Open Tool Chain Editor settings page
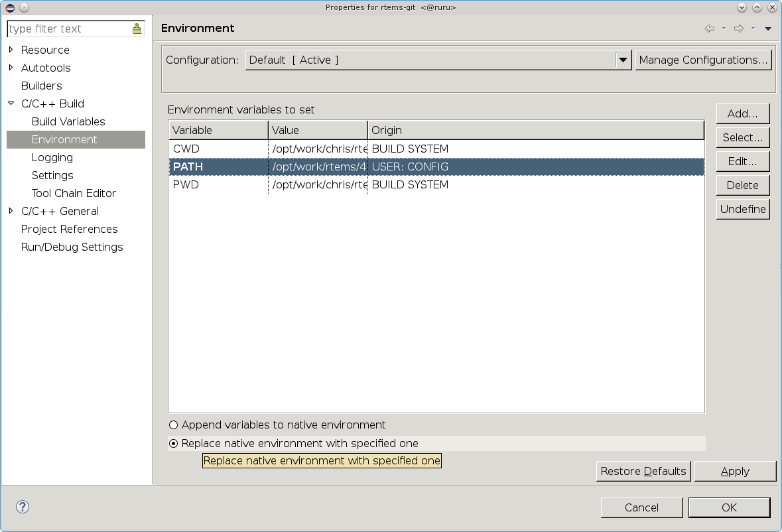The width and height of the screenshot is (782, 532). coord(74,193)
